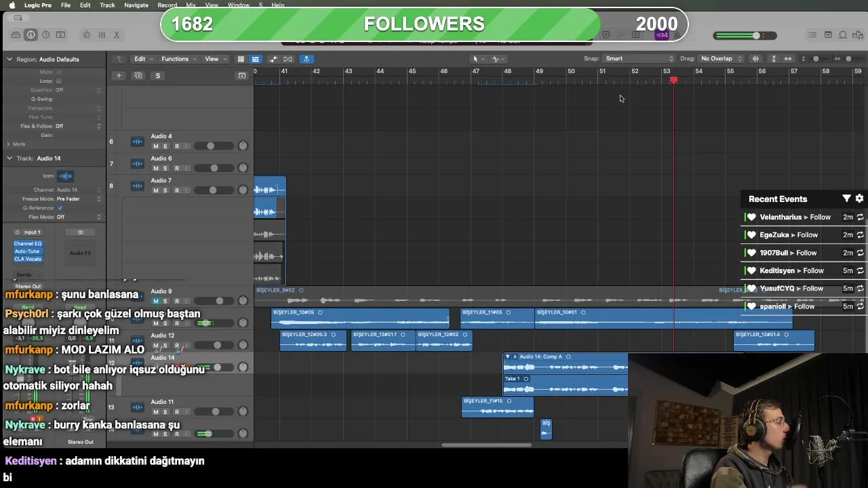This screenshot has width=868, height=488.
Task: Open the Recent Events settings gear
Action: pyautogui.click(x=859, y=199)
